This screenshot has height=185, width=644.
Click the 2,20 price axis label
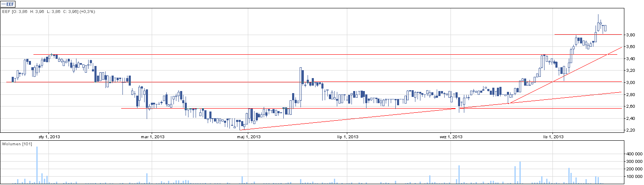tap(630, 131)
